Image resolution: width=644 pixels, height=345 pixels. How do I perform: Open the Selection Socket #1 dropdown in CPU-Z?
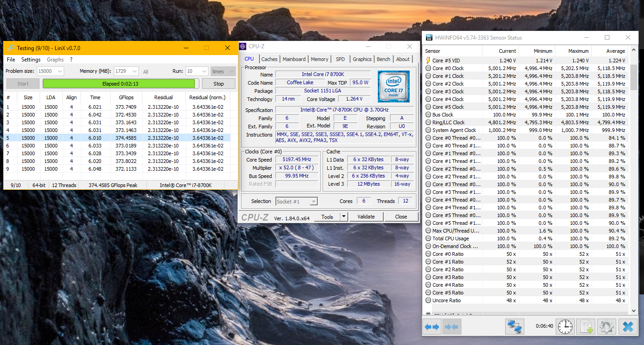coord(296,201)
